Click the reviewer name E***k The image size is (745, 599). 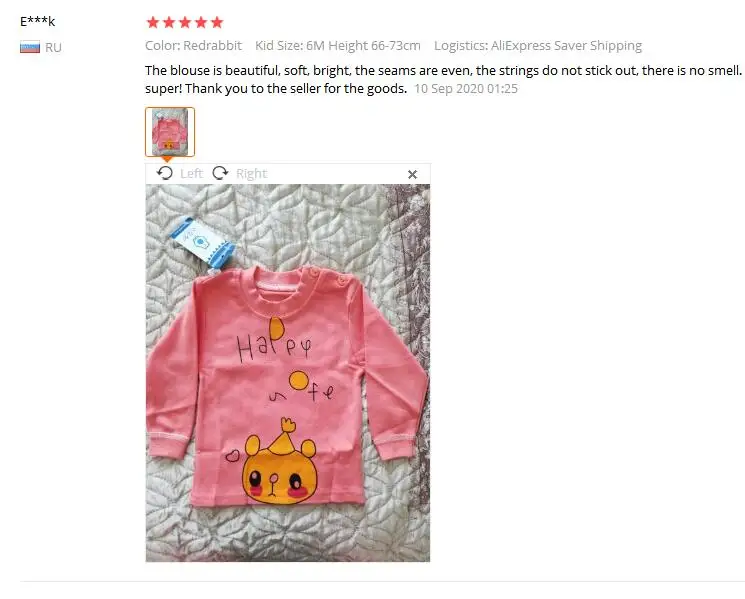(38, 21)
